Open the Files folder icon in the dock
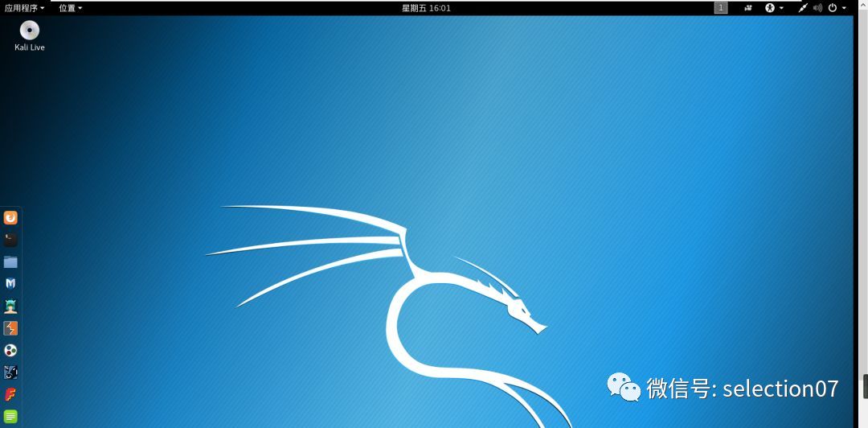 [x=10, y=261]
